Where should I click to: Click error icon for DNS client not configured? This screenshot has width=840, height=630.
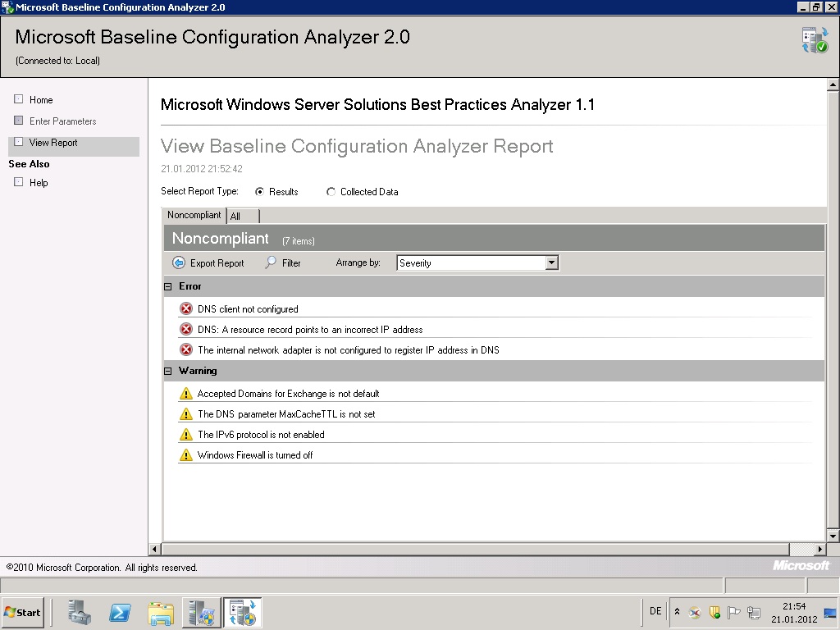186,309
